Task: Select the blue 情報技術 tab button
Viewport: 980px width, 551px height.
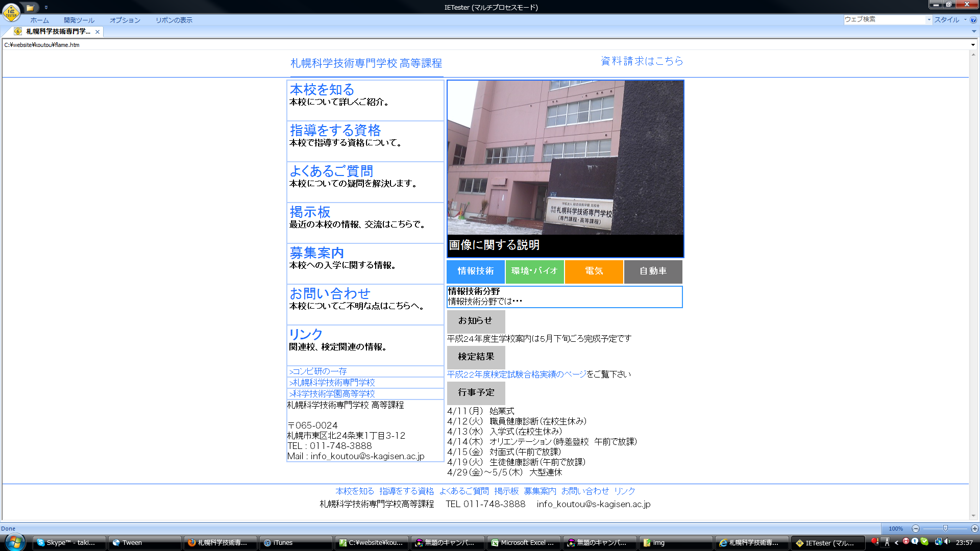Action: (x=476, y=271)
